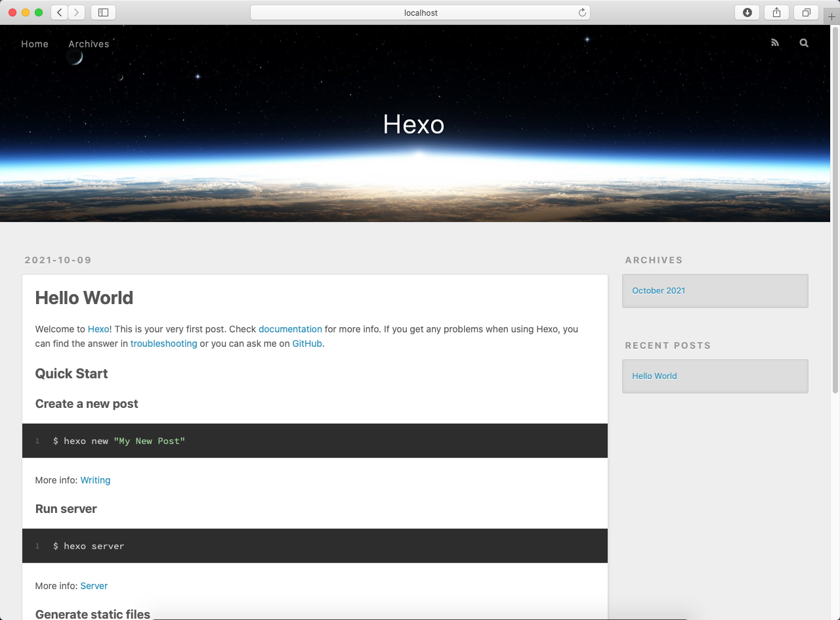Open the documentation link

click(290, 329)
